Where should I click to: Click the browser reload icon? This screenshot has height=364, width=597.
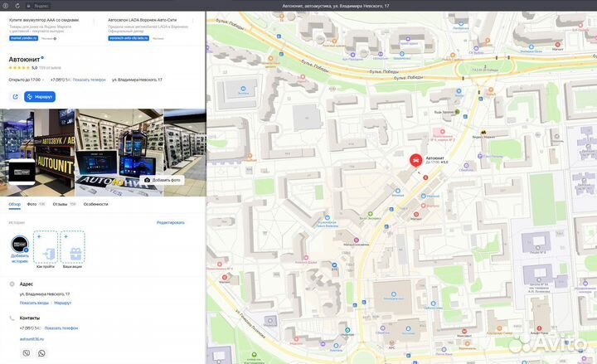17,6
